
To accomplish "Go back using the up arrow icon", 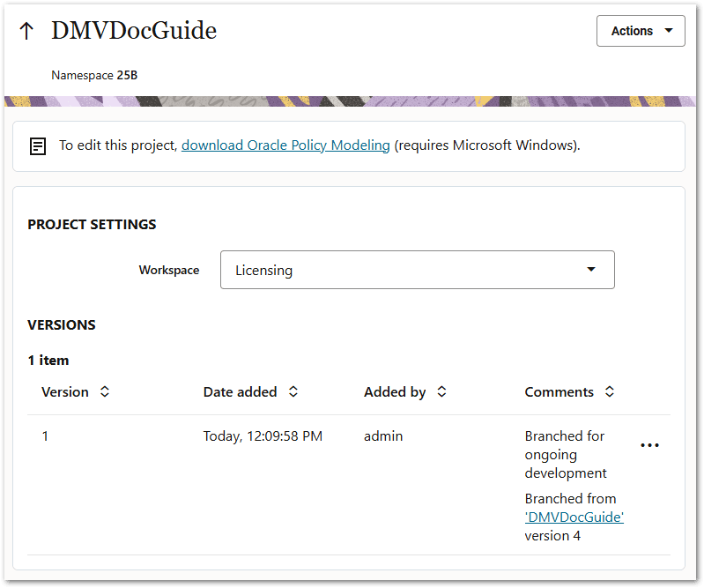I will point(26,31).
